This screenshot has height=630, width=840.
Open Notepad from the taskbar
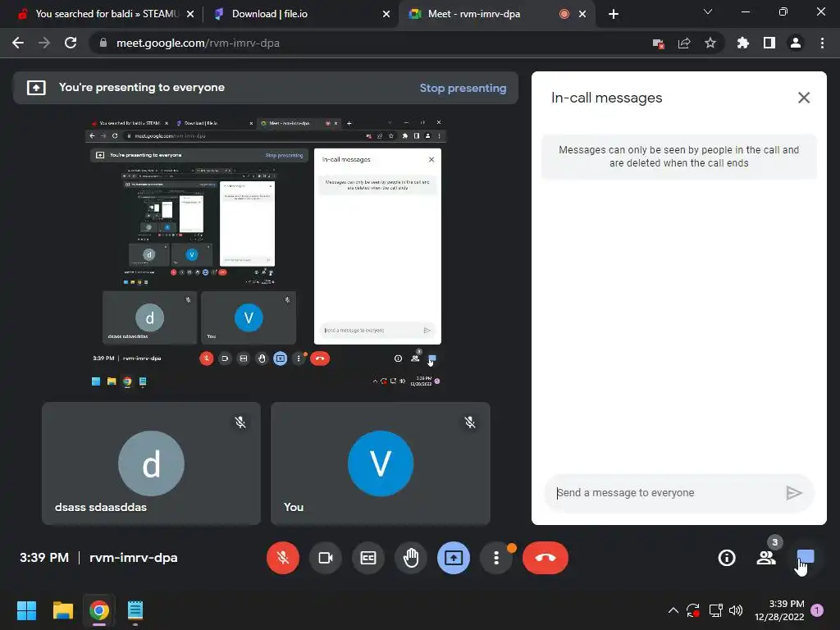[135, 610]
